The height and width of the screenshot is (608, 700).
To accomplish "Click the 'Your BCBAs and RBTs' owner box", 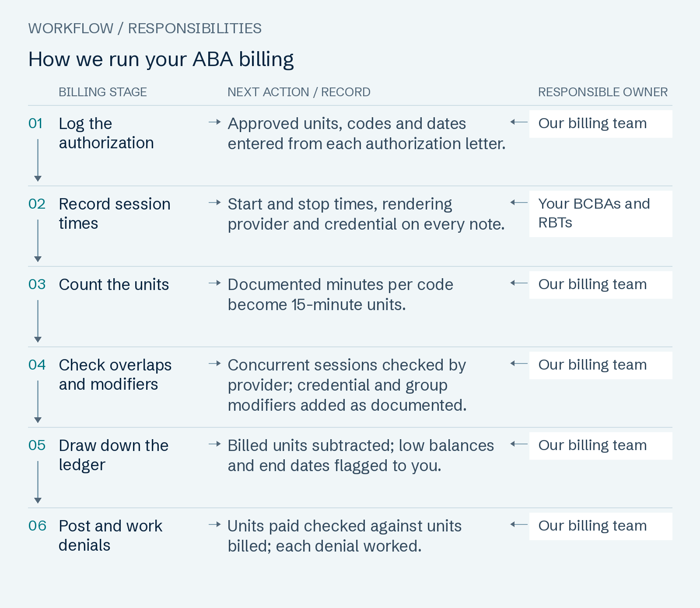I will 601,214.
